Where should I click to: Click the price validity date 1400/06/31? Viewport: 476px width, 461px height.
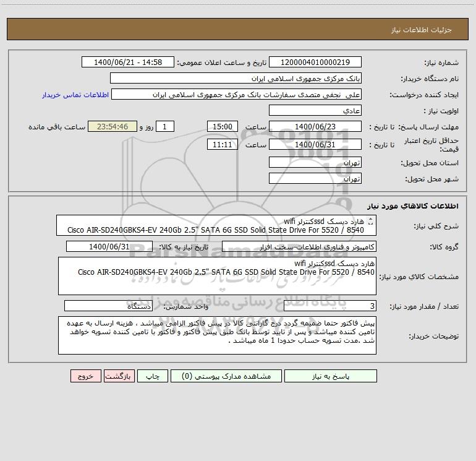point(315,144)
